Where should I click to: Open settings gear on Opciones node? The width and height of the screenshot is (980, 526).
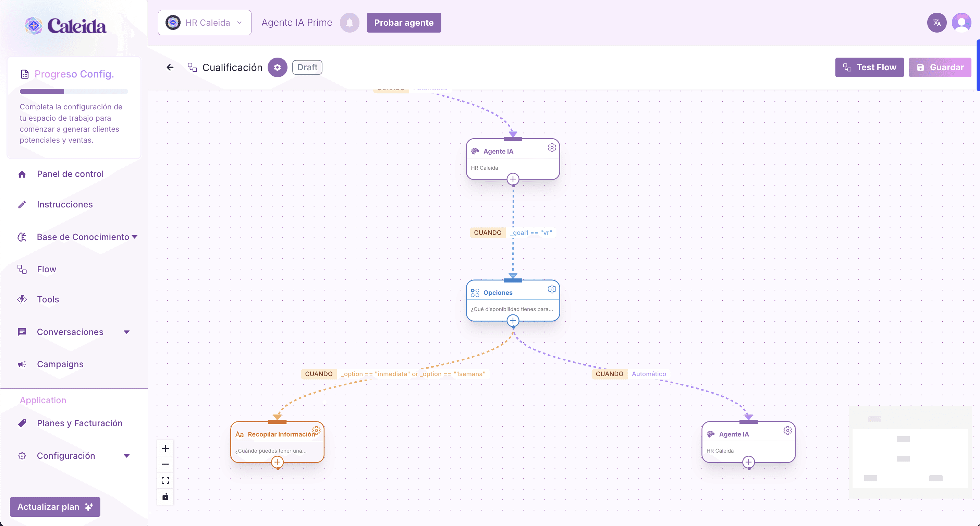pyautogui.click(x=552, y=289)
